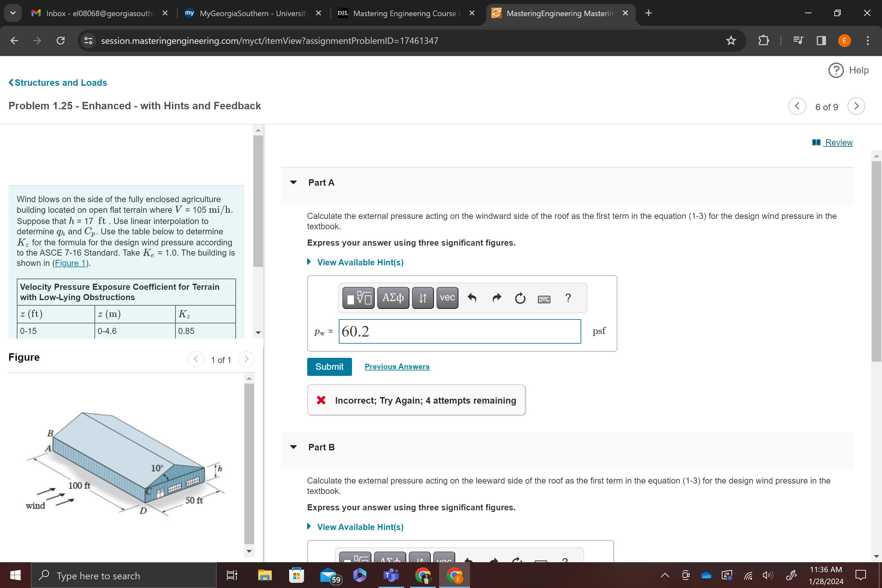
Task: Switch to the Gmail Inbox tab
Action: tap(99, 14)
